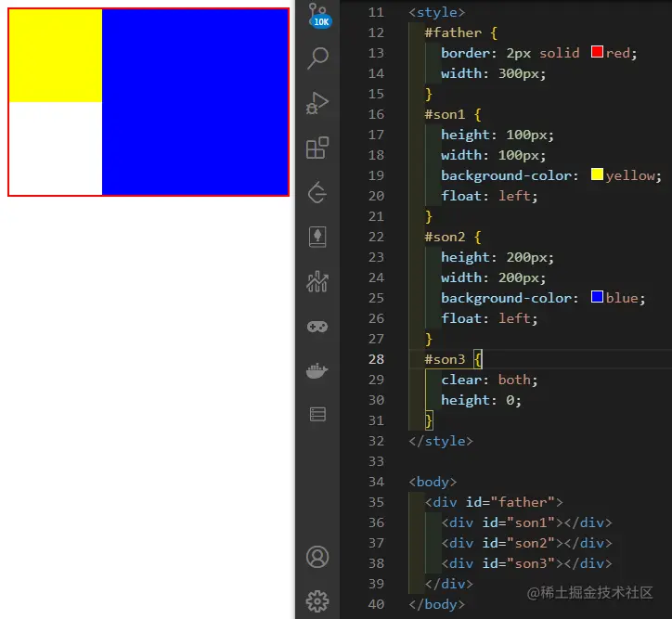This screenshot has width=672, height=619.
Task: Open the gamepad sidebar icon
Action: point(317,327)
